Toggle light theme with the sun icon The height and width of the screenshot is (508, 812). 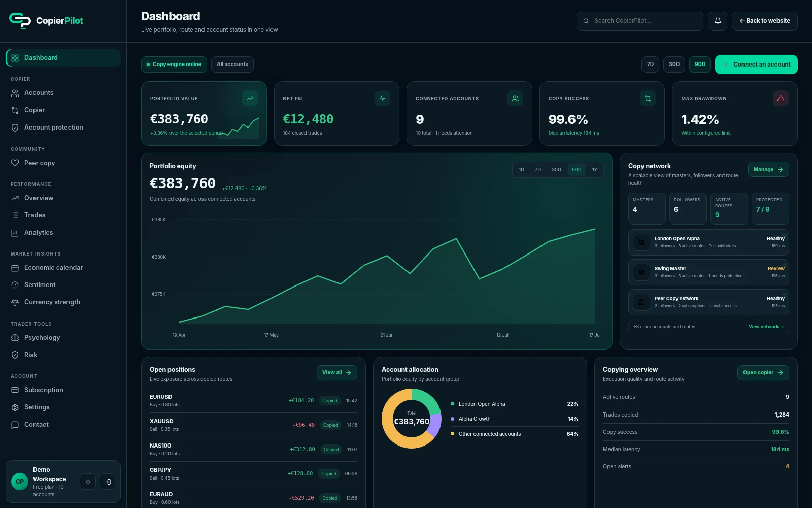point(88,482)
